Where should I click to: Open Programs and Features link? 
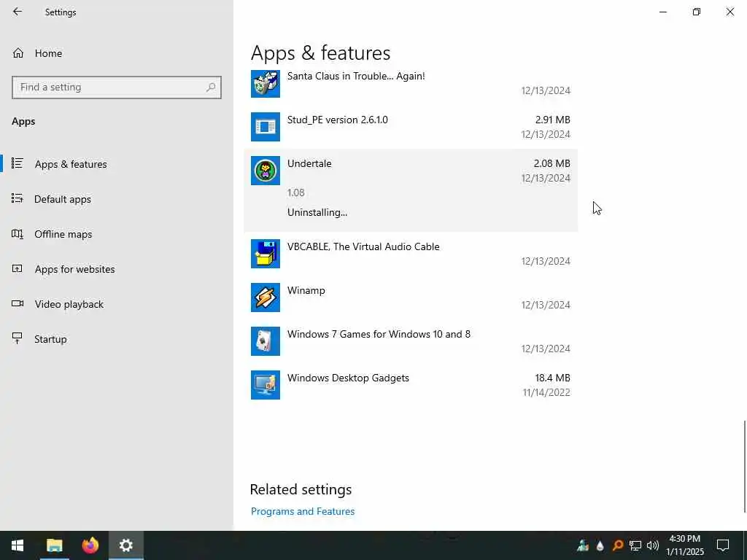[303, 511]
